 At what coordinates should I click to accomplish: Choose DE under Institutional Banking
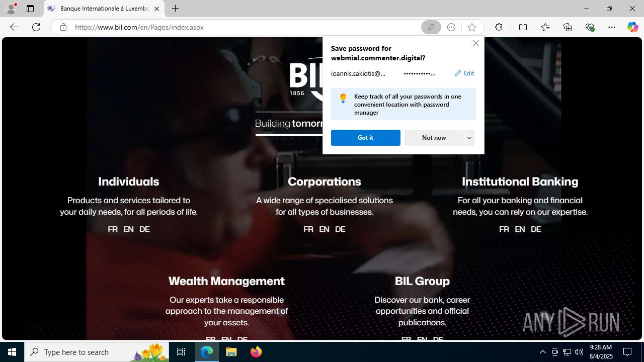coord(536,229)
